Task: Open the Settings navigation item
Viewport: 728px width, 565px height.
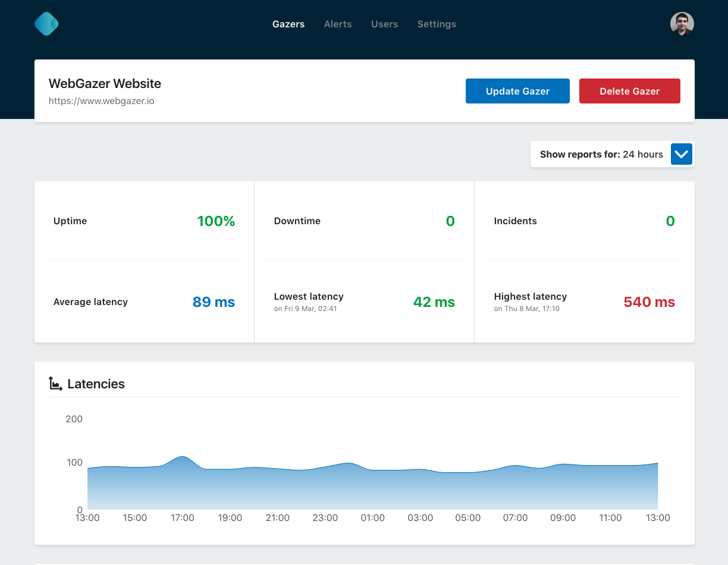Action: pyautogui.click(x=437, y=24)
